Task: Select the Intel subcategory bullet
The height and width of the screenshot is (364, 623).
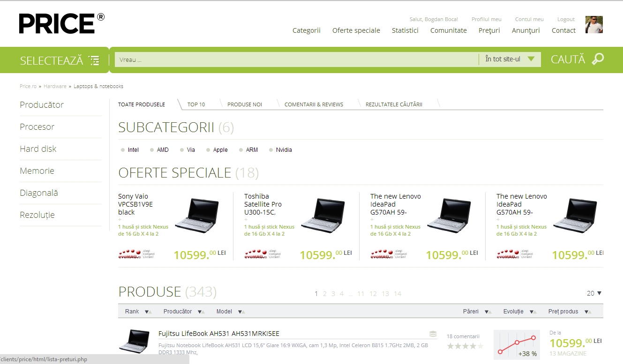Action: pyautogui.click(x=123, y=150)
